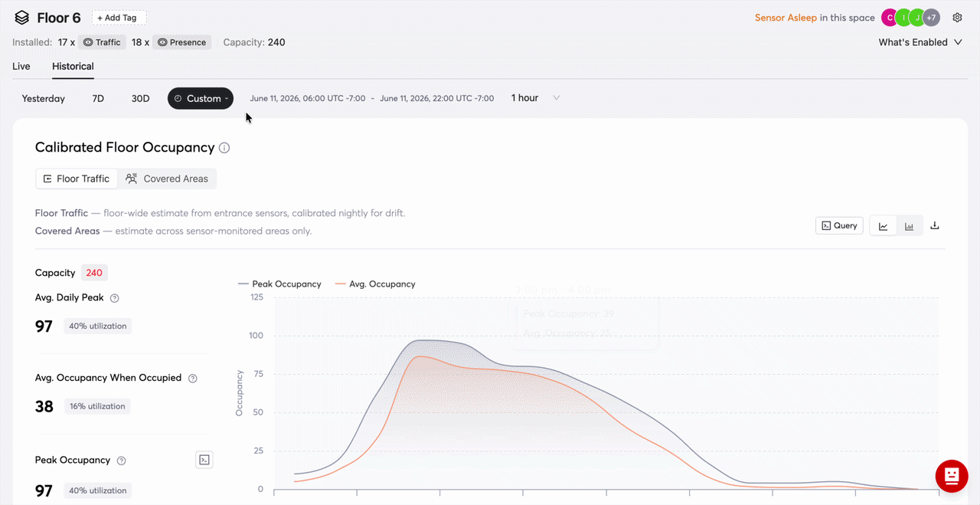Click the 16% utilization badge
Viewport: 980px width, 505px height.
click(97, 406)
